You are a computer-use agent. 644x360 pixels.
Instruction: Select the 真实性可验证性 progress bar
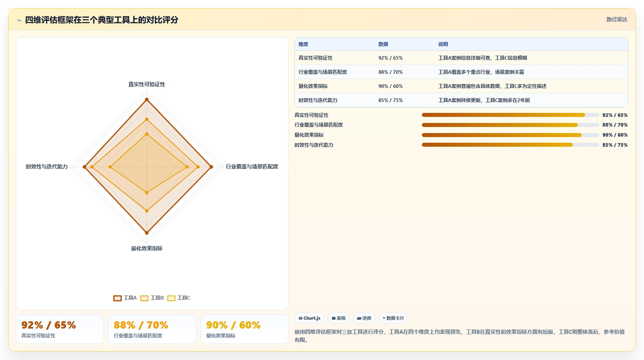tap(510, 115)
